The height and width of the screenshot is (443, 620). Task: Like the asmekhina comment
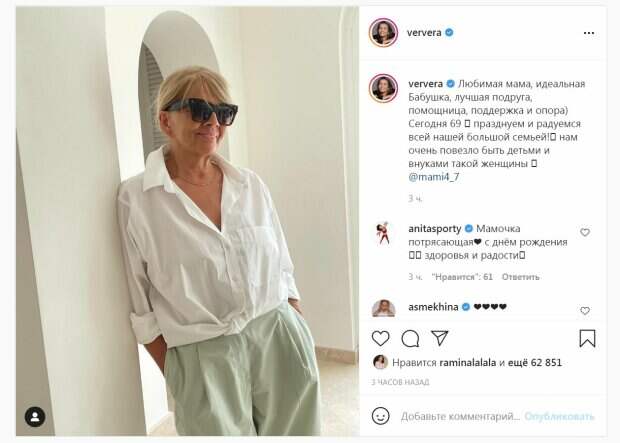pos(585,311)
